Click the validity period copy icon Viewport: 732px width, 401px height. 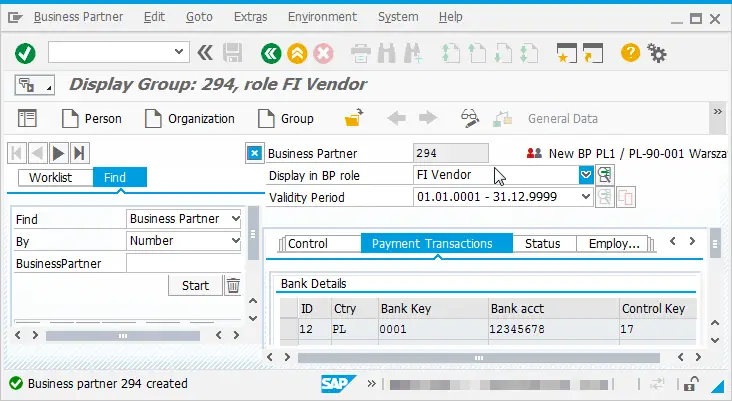tap(626, 197)
